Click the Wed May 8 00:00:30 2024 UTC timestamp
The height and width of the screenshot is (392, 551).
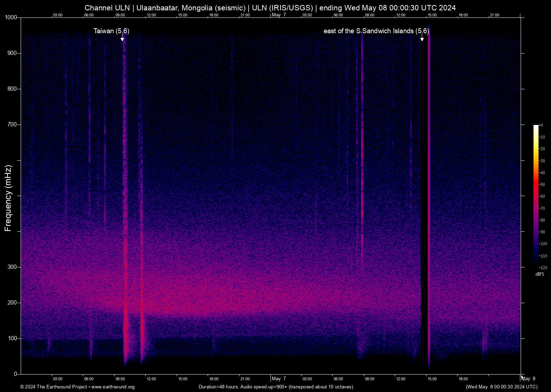(501, 387)
